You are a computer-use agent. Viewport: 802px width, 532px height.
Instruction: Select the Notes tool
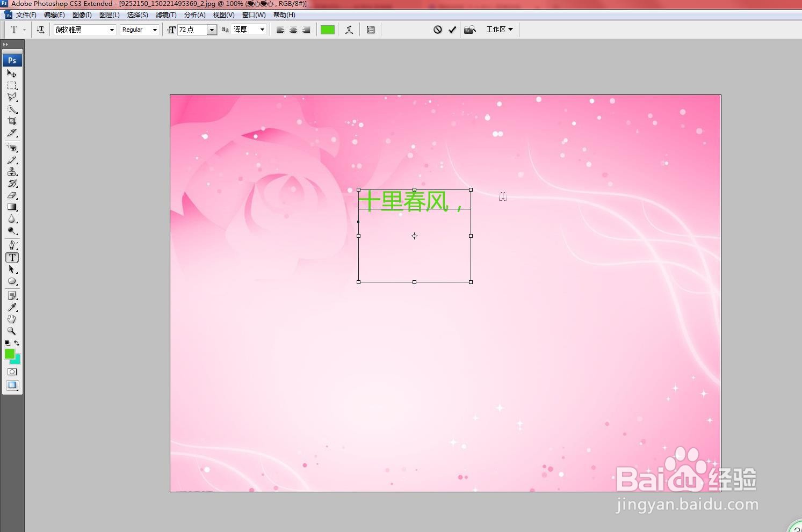[12, 296]
